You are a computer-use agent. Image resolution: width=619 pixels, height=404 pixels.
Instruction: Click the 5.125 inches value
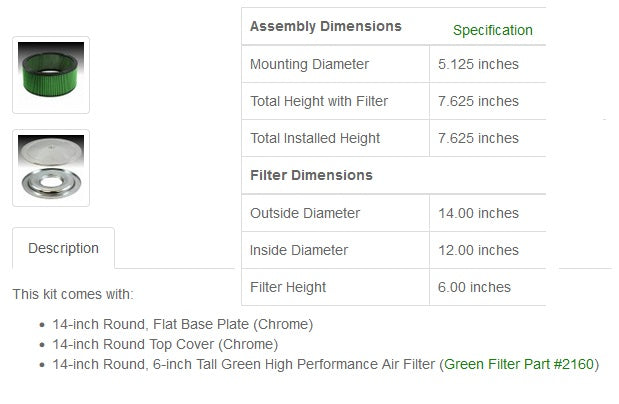478,64
